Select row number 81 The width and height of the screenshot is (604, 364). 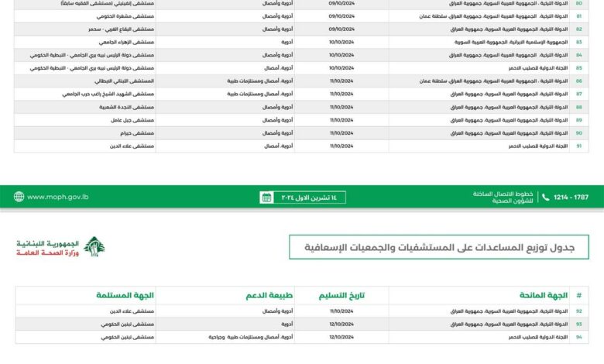coord(579,16)
